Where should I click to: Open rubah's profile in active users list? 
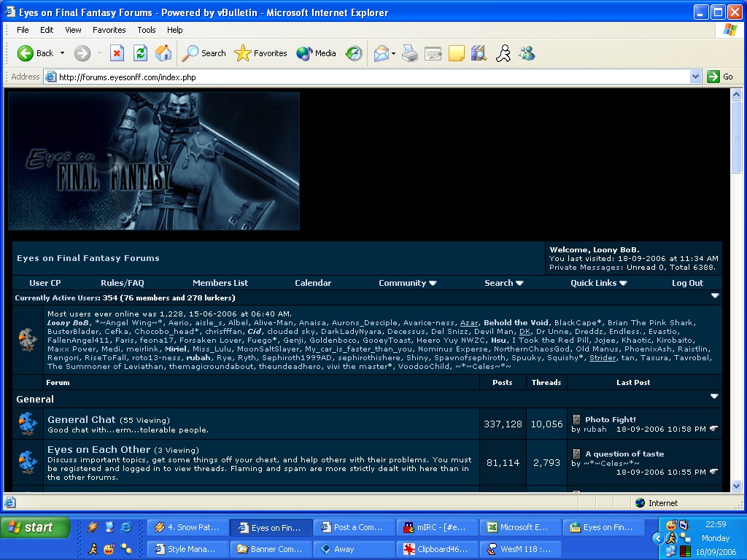point(198,357)
